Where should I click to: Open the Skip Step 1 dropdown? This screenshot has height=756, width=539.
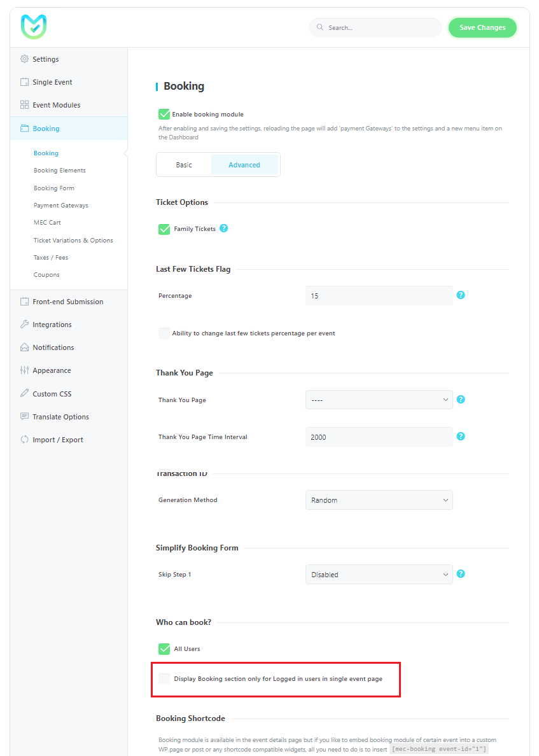379,574
